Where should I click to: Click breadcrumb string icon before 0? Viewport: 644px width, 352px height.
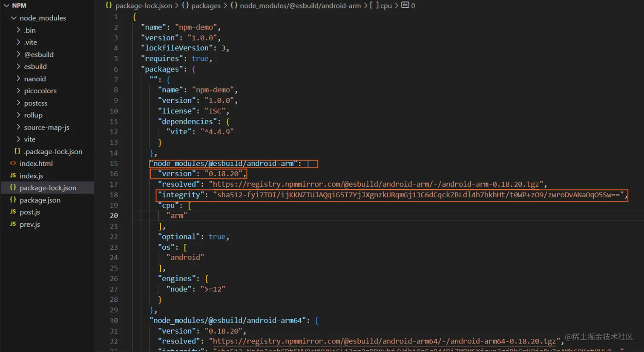(405, 5)
